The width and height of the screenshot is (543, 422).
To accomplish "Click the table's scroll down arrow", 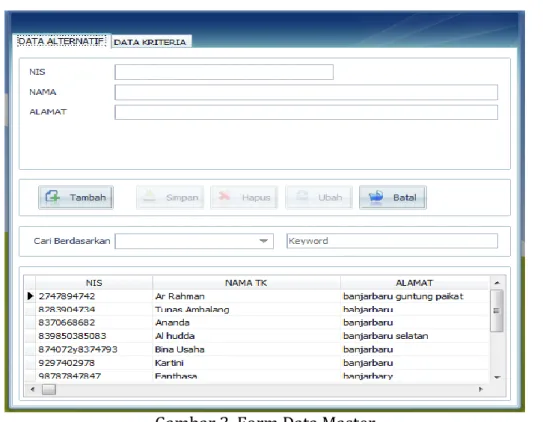I will (497, 377).
